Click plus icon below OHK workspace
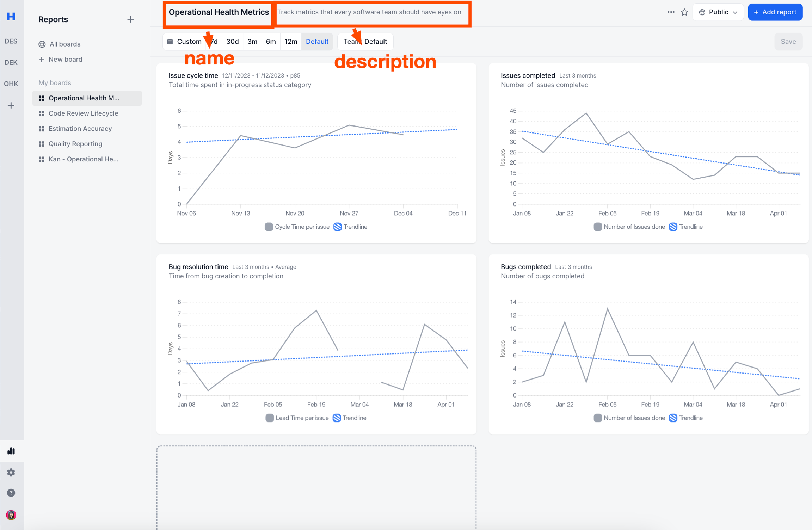 (11, 105)
